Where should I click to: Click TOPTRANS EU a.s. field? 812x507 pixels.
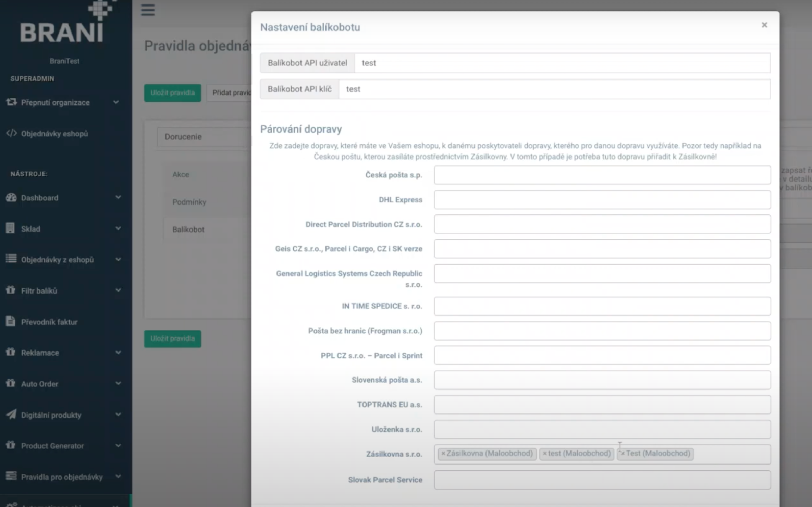click(602, 405)
